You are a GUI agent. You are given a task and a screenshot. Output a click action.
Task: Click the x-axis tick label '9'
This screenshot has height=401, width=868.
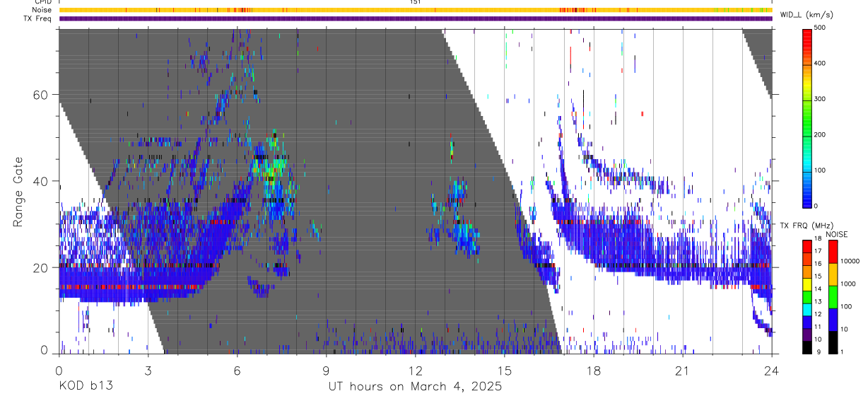pos(326,371)
